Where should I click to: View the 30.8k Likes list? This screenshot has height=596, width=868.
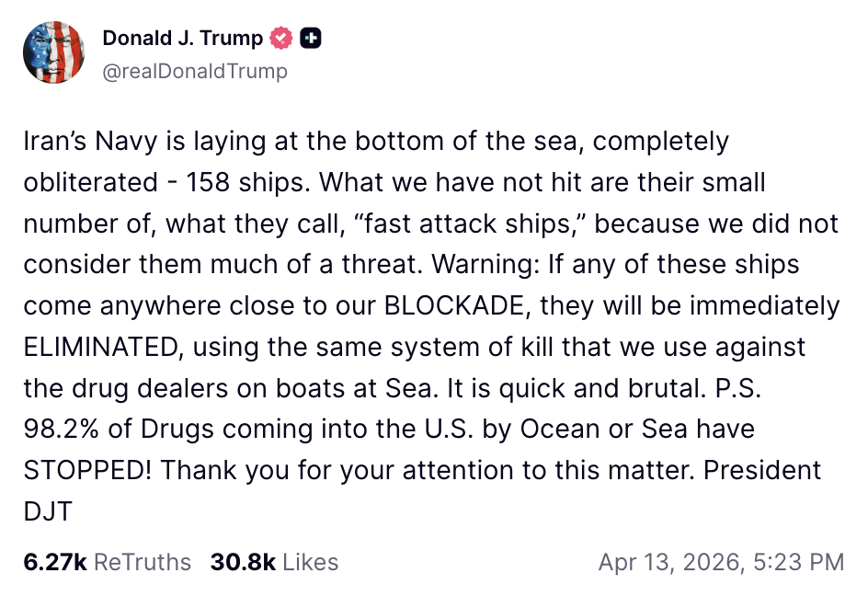click(x=274, y=562)
